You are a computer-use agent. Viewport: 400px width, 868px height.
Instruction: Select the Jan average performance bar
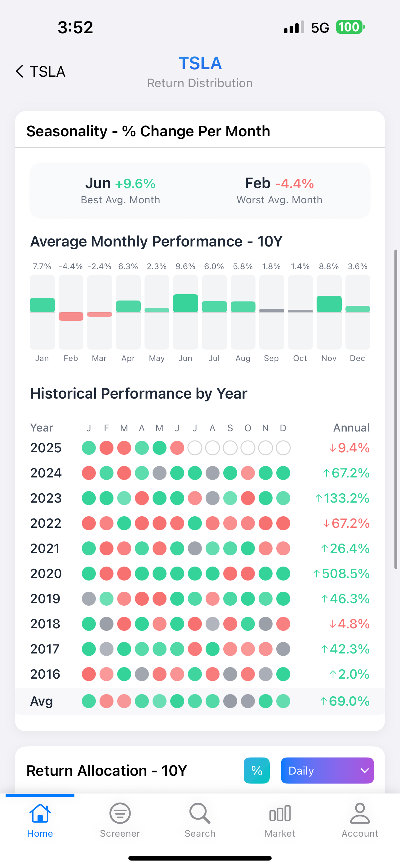pos(42,312)
